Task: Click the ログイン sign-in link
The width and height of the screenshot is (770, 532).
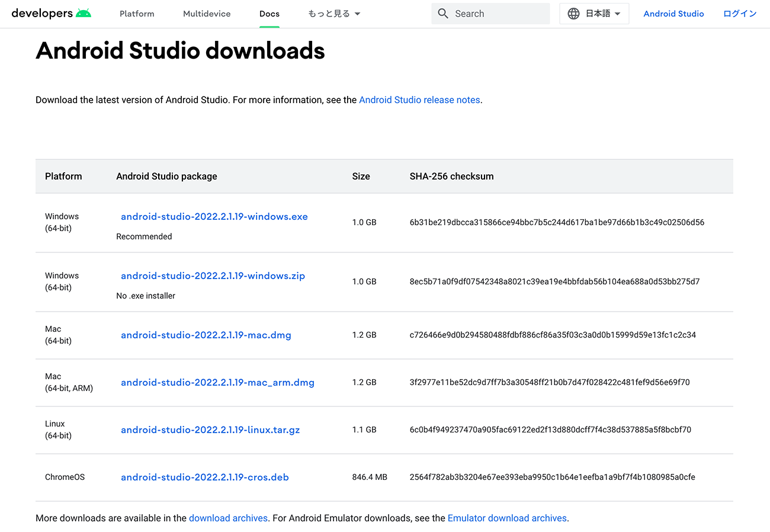Action: 740,14
